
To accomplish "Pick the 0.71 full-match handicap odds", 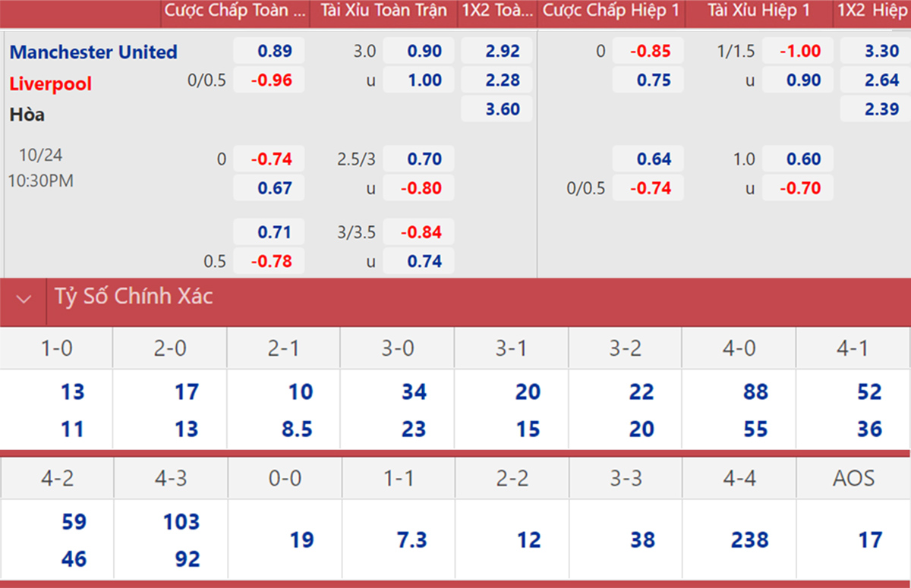I will tap(269, 232).
